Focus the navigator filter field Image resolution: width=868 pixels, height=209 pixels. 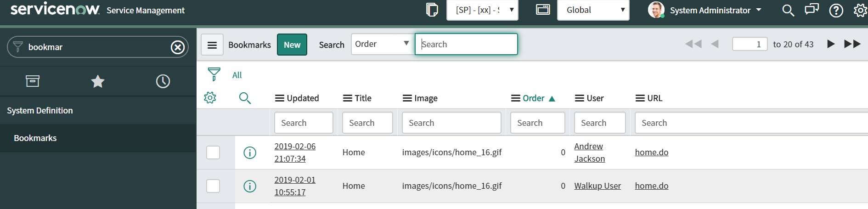(x=97, y=47)
